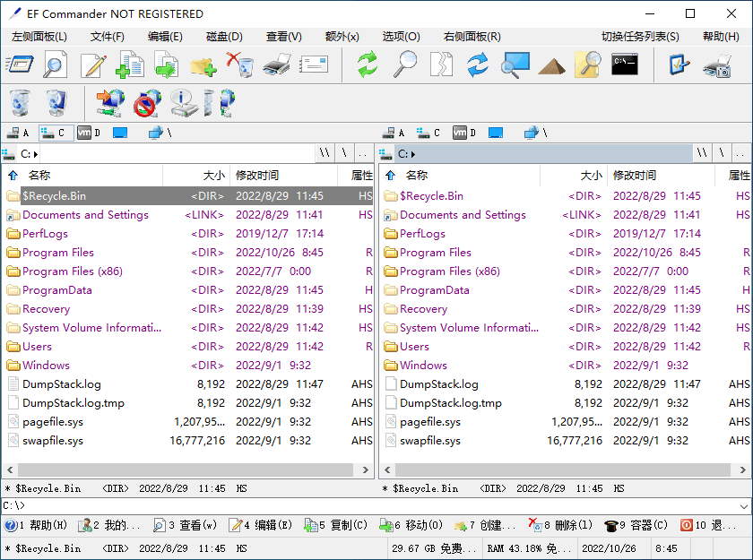Click the green refresh arrows icon
The width and height of the screenshot is (753, 560).
tap(368, 65)
